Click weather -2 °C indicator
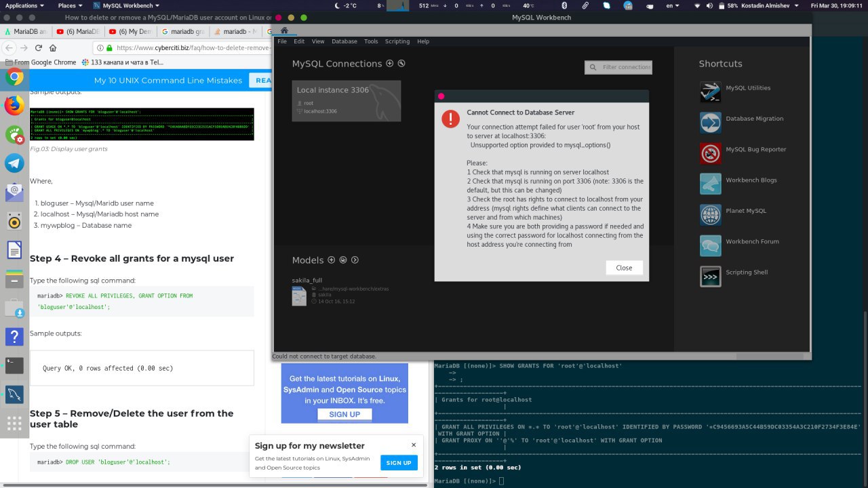The width and height of the screenshot is (868, 488). (x=345, y=5)
